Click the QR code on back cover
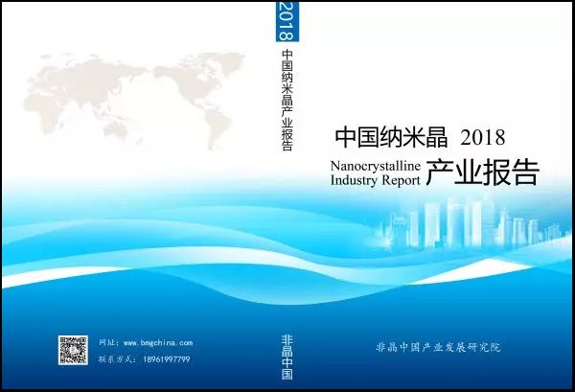 [x=73, y=351]
